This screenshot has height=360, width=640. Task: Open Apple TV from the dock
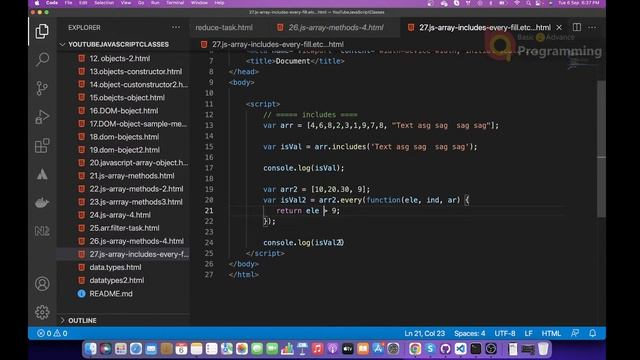pyautogui.click(x=347, y=349)
